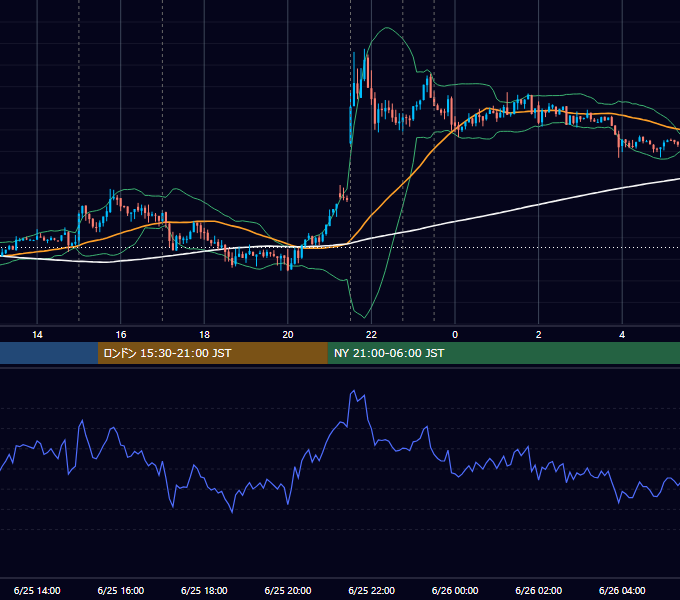The height and width of the screenshot is (600, 680).
Task: Click the 6/25 18:00 time label
Action: click(x=204, y=590)
